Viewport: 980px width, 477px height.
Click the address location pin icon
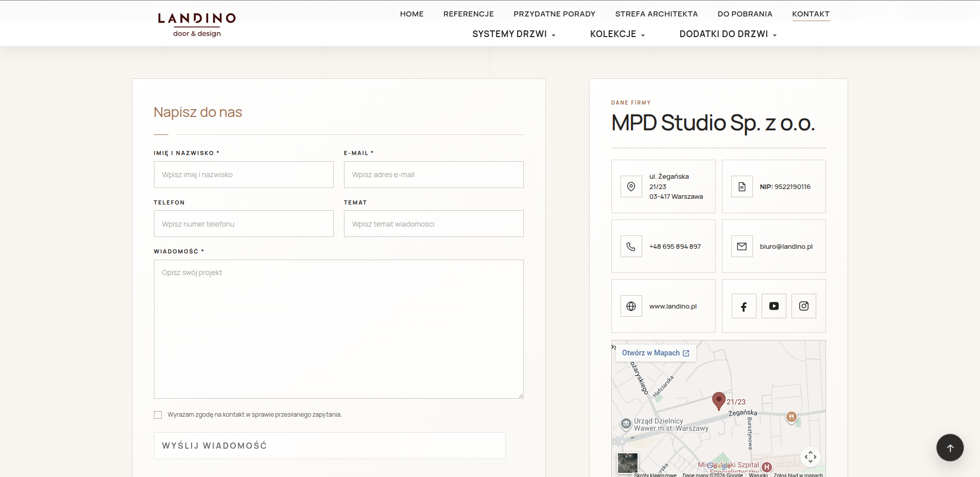[x=631, y=186]
